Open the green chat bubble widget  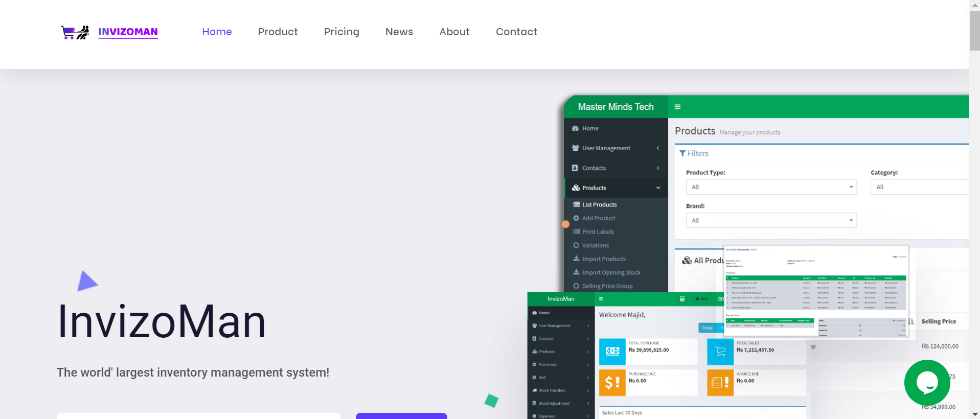[x=927, y=382]
